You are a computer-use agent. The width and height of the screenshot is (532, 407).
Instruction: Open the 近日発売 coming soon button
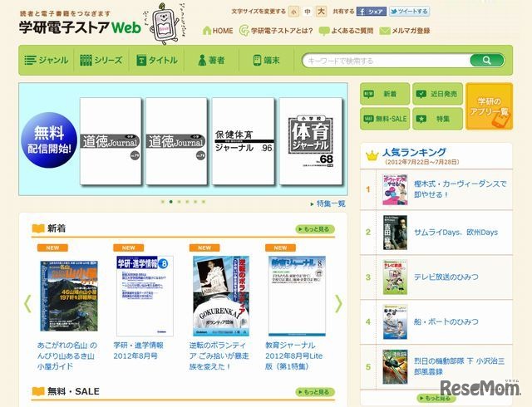coord(437,94)
